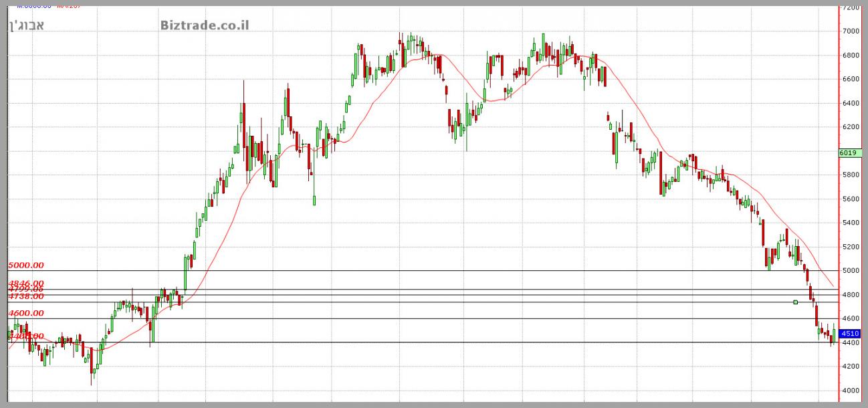The height and width of the screenshot is (408, 868).
Task: Click the Biztrade.co.il watermark text
Action: tap(205, 25)
